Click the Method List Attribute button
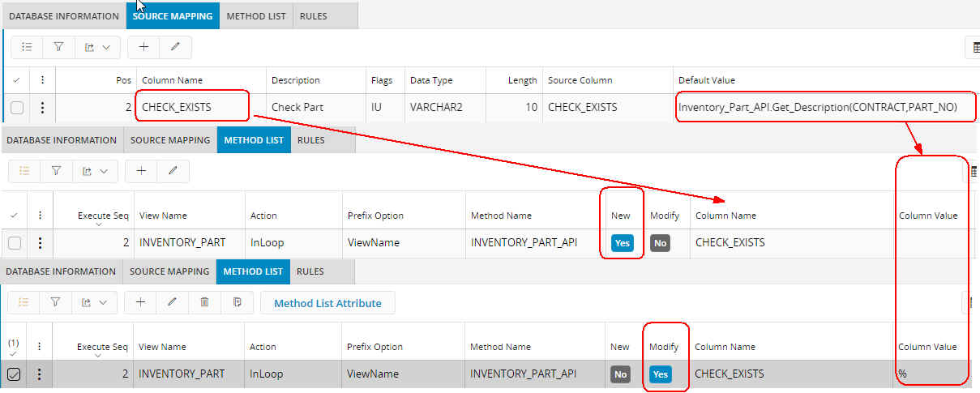The height and width of the screenshot is (393, 980). 327,303
